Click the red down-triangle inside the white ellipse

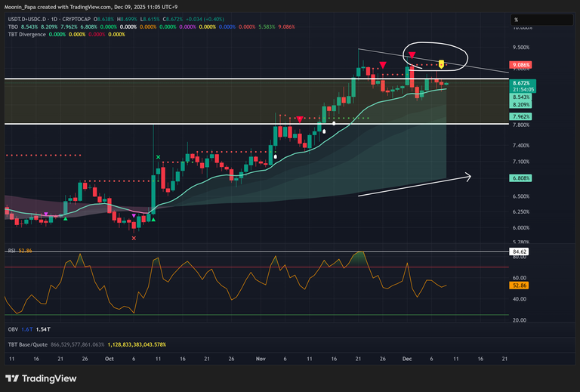(x=412, y=55)
